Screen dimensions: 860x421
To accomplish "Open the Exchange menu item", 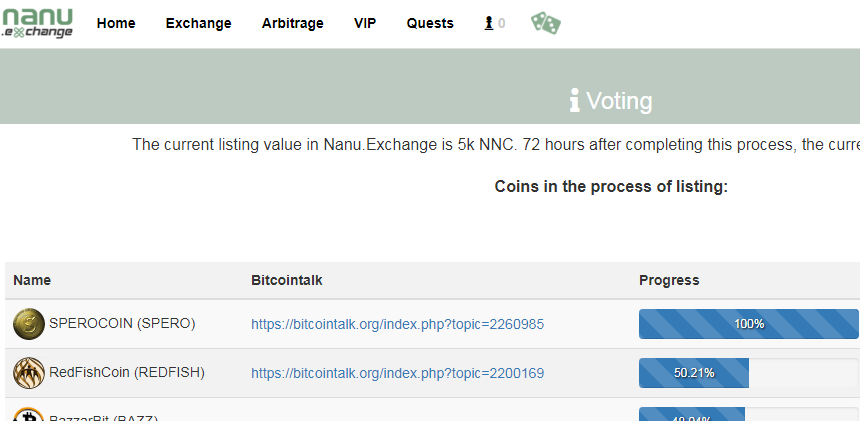I will pos(199,24).
